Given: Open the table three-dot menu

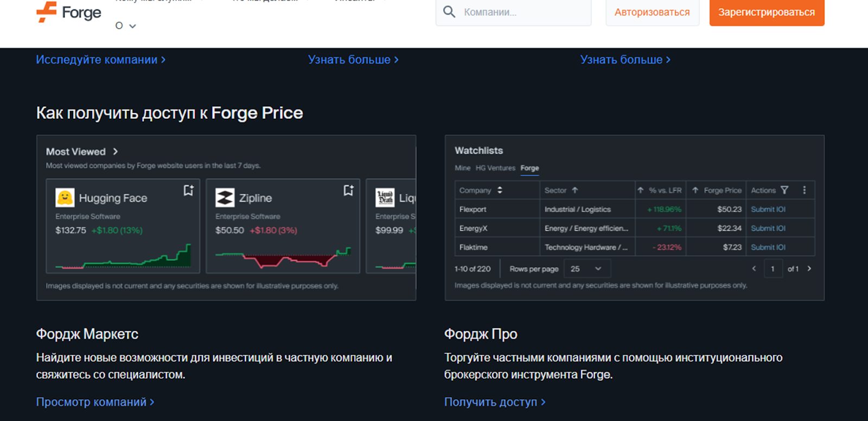Looking at the screenshot, I should pos(805,190).
